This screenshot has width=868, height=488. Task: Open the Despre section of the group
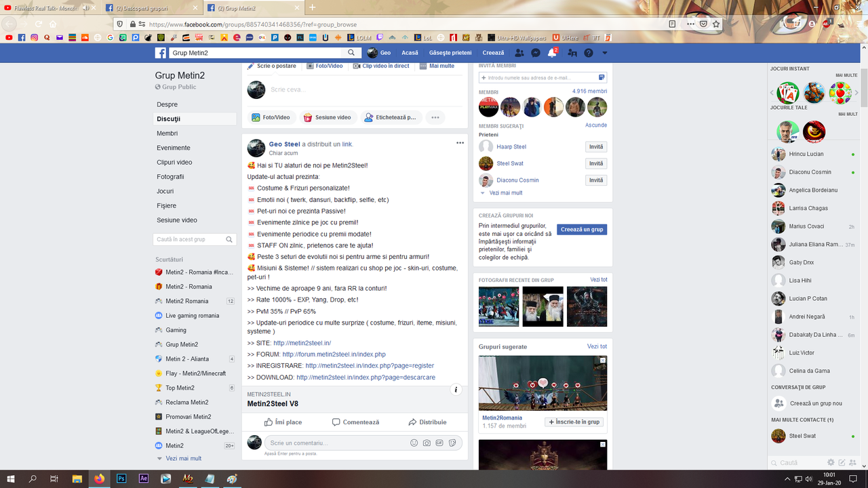(167, 104)
